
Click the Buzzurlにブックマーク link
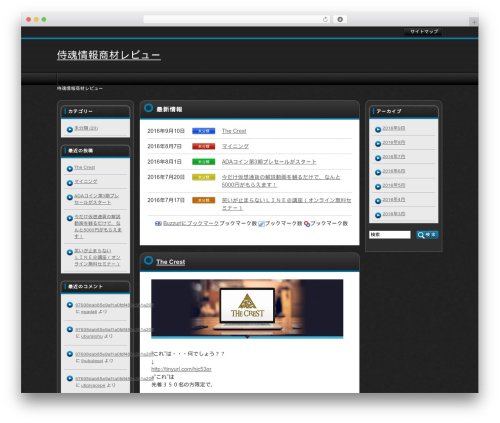point(191,223)
